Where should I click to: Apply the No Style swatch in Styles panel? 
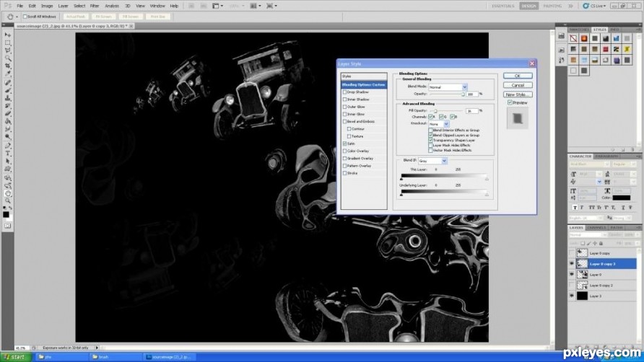pos(573,39)
